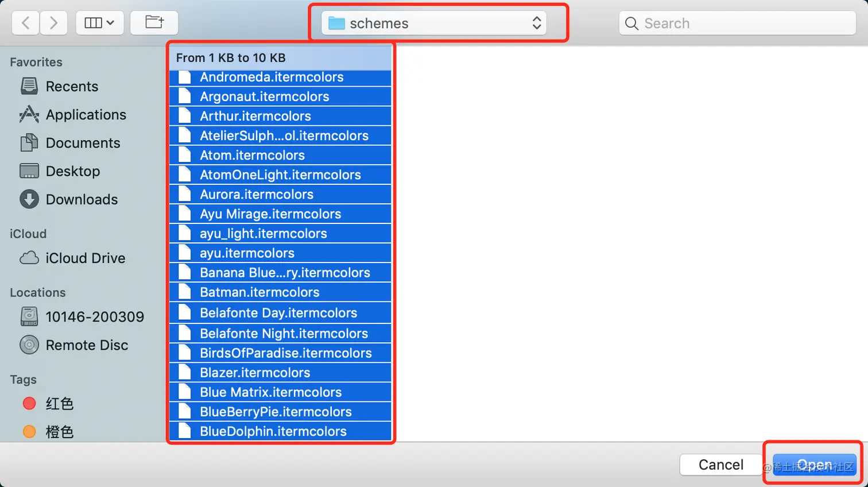Screen dimensions: 868x487
Task: Cancel the file open dialog
Action: tap(720, 465)
